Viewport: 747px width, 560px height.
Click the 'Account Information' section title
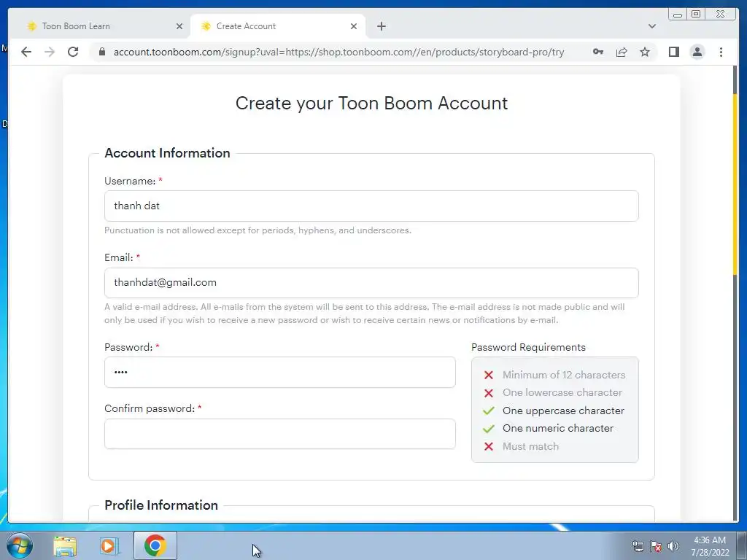[167, 153]
